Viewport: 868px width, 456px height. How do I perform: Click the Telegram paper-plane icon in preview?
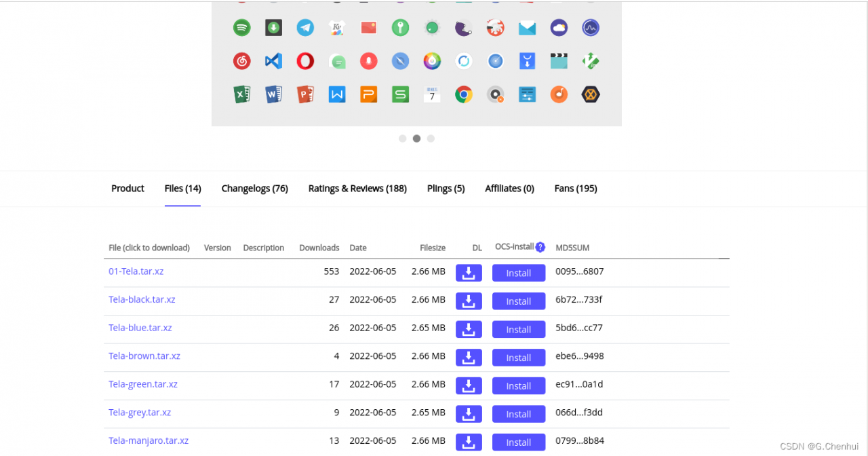305,28
